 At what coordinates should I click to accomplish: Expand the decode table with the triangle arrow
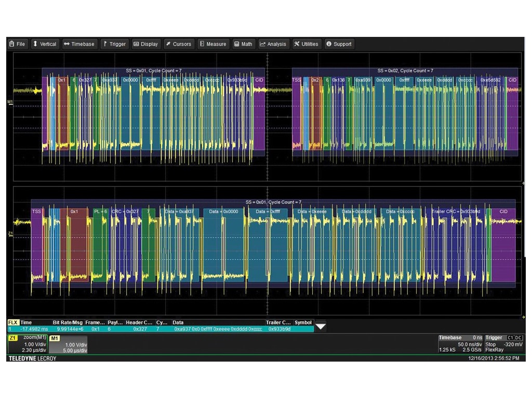320,326
